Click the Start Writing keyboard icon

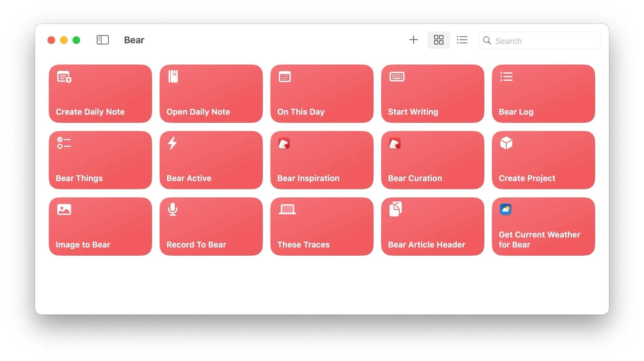397,76
